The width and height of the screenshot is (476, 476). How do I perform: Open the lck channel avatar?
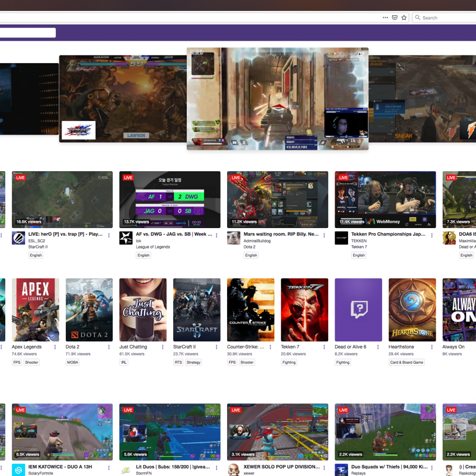click(126, 238)
